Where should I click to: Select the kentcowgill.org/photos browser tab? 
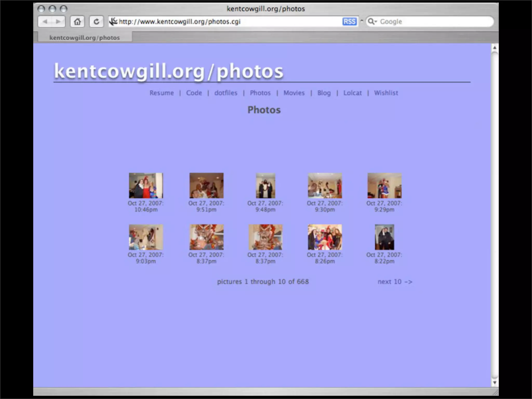click(85, 38)
